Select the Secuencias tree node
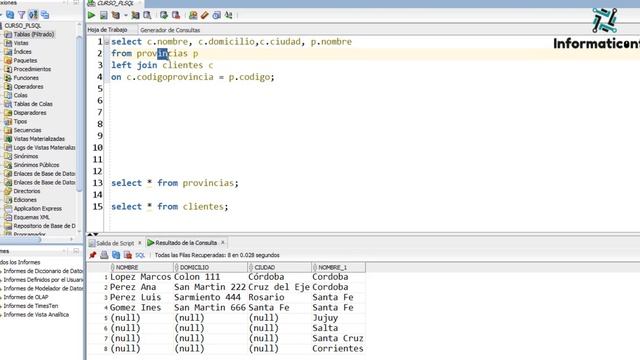This screenshot has height=360, width=640. pos(27,130)
